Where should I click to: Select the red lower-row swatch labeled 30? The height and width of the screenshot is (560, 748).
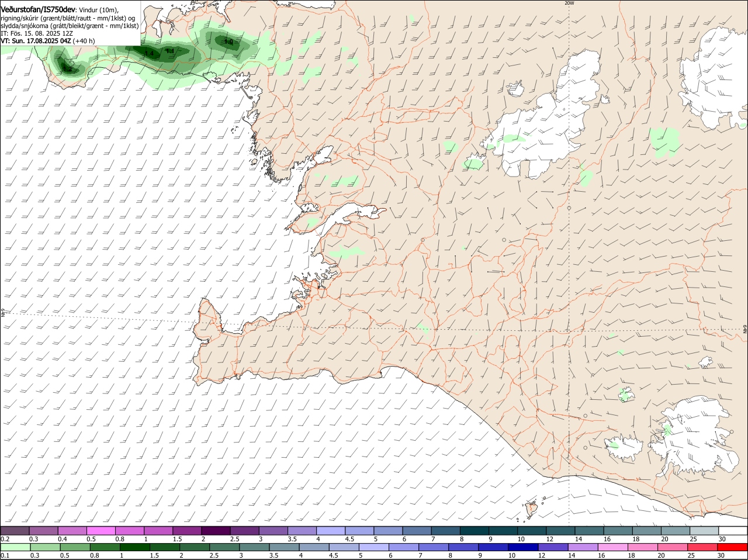[732, 547]
